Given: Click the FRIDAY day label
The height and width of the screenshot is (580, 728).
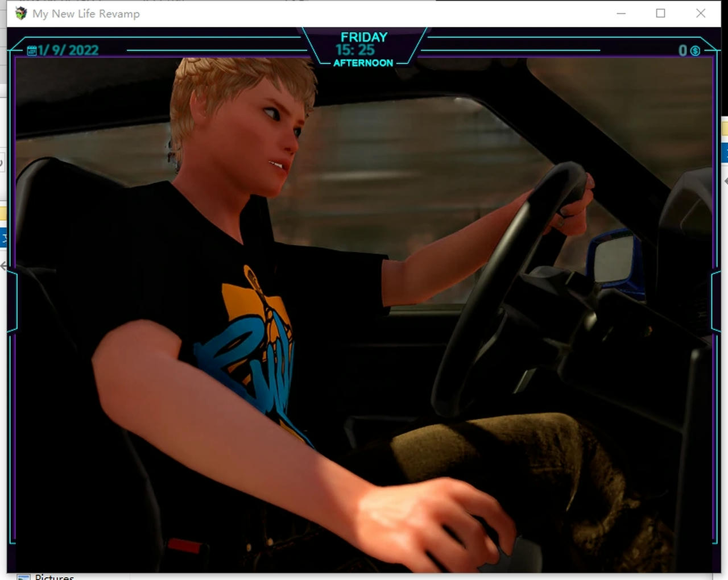Looking at the screenshot, I should point(364,37).
